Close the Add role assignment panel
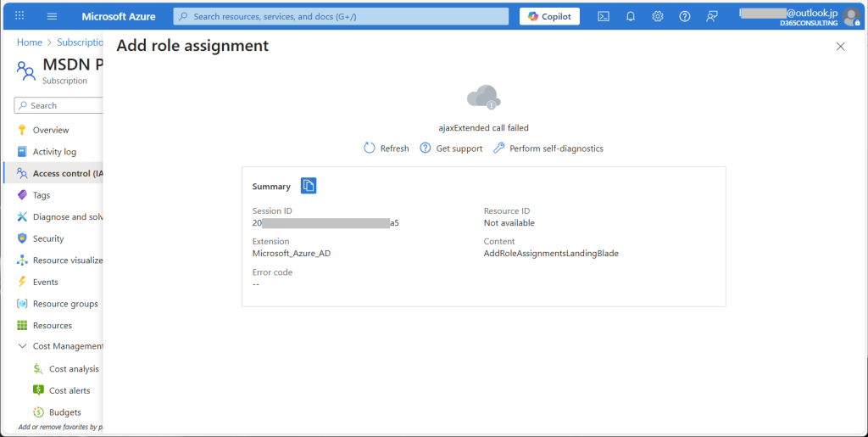868x437 pixels. 840,47
